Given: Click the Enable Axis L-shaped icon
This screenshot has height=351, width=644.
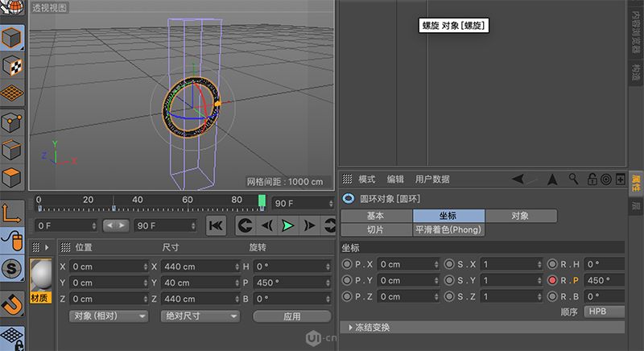Looking at the screenshot, I should 12,212.
